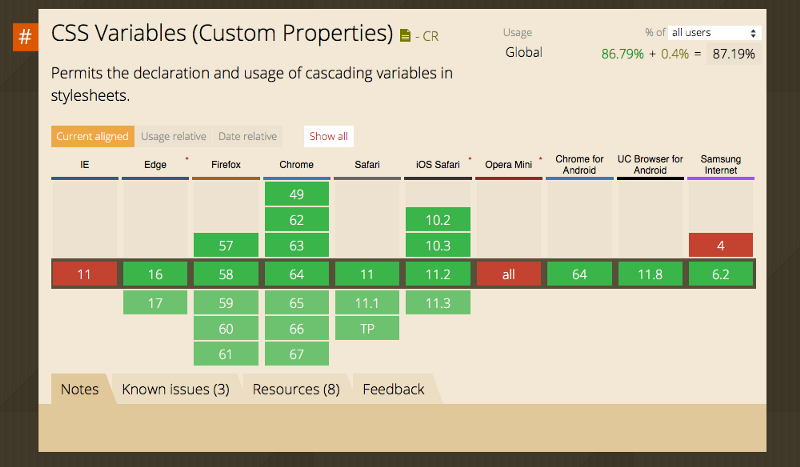Select the Current aligned view toggle
Image resolution: width=800 pixels, height=467 pixels.
click(92, 136)
